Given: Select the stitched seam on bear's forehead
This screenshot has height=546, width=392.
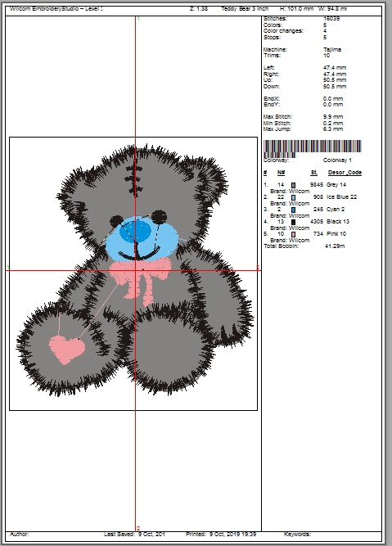Looking at the screenshot, I should [x=133, y=181].
